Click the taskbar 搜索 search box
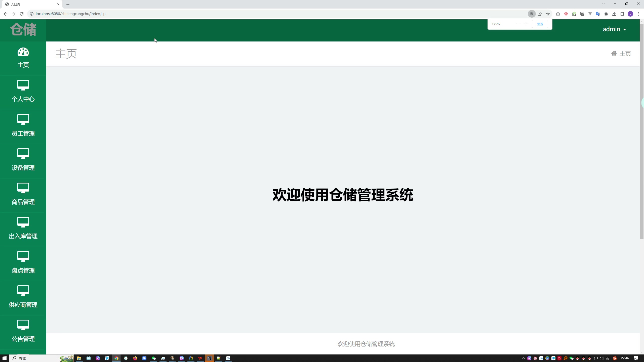The width and height of the screenshot is (644, 362). pyautogui.click(x=42, y=358)
